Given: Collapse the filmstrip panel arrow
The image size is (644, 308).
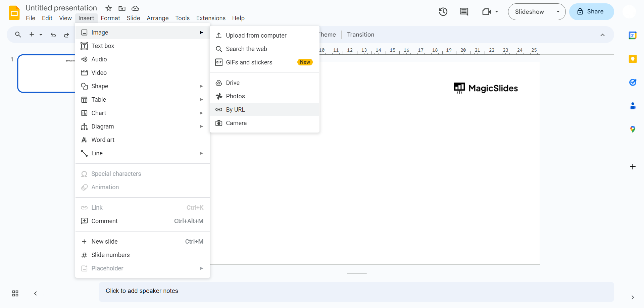Looking at the screenshot, I should tap(36, 294).
